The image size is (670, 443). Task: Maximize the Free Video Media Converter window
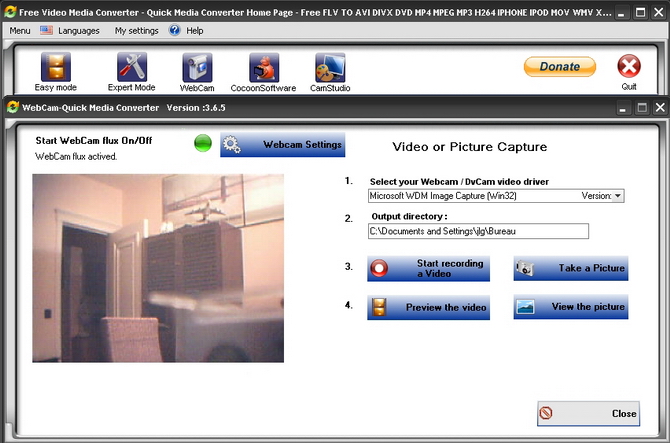[641, 12]
